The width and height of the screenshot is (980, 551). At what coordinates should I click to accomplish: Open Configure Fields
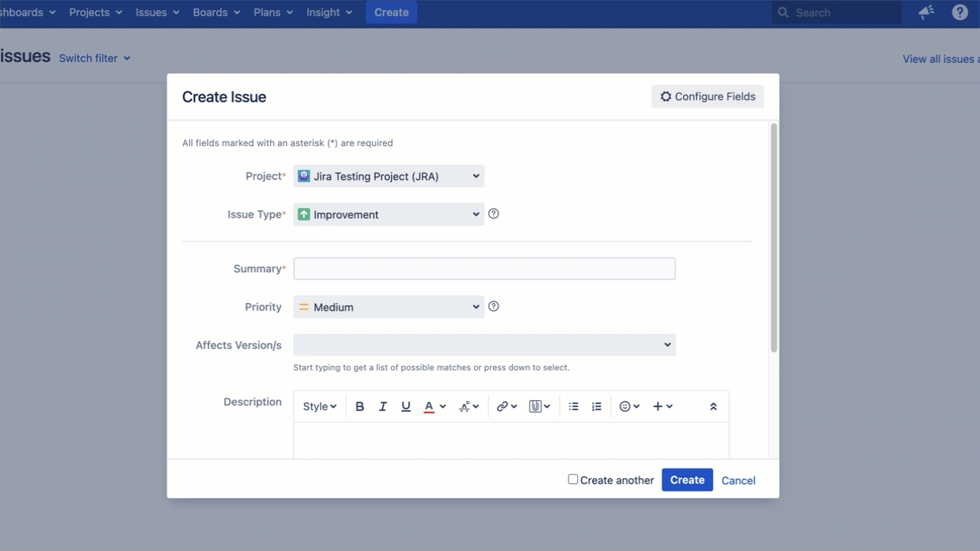coord(707,96)
